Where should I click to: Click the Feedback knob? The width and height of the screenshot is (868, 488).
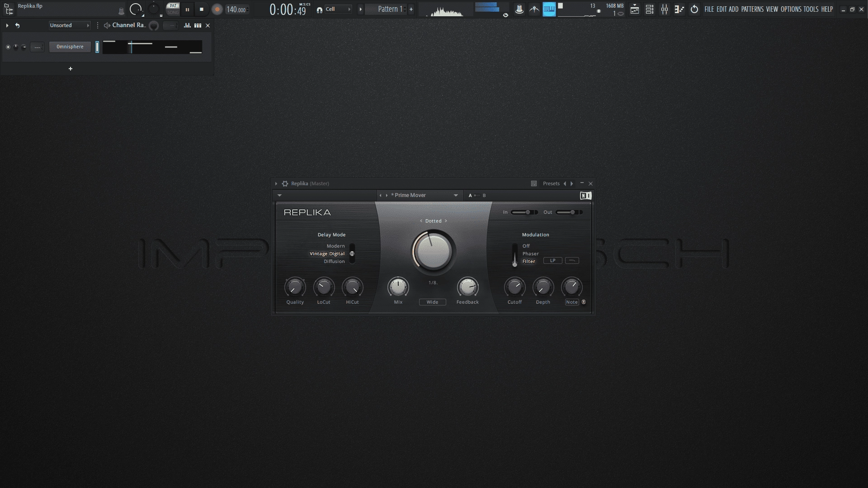pos(467,287)
